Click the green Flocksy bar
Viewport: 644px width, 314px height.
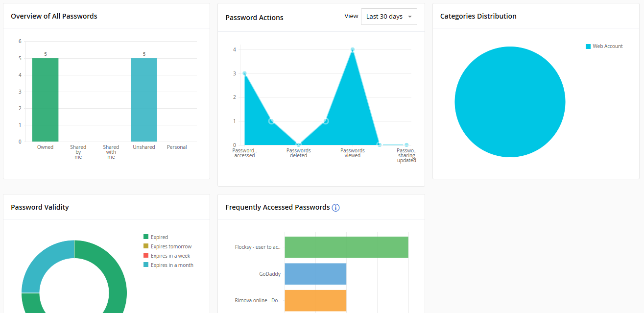[346, 247]
